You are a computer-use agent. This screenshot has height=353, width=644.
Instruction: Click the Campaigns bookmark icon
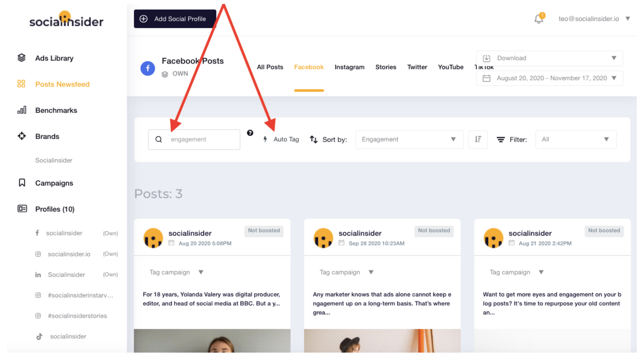click(x=22, y=183)
